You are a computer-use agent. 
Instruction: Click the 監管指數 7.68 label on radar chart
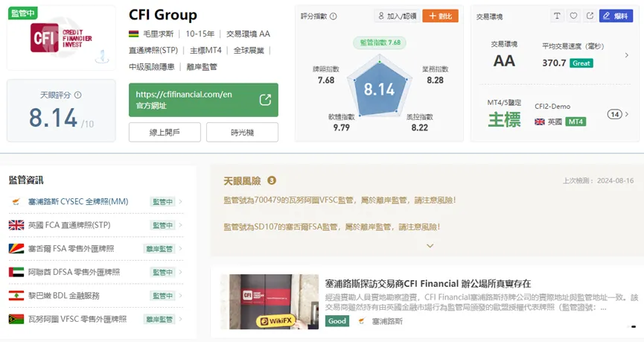380,42
